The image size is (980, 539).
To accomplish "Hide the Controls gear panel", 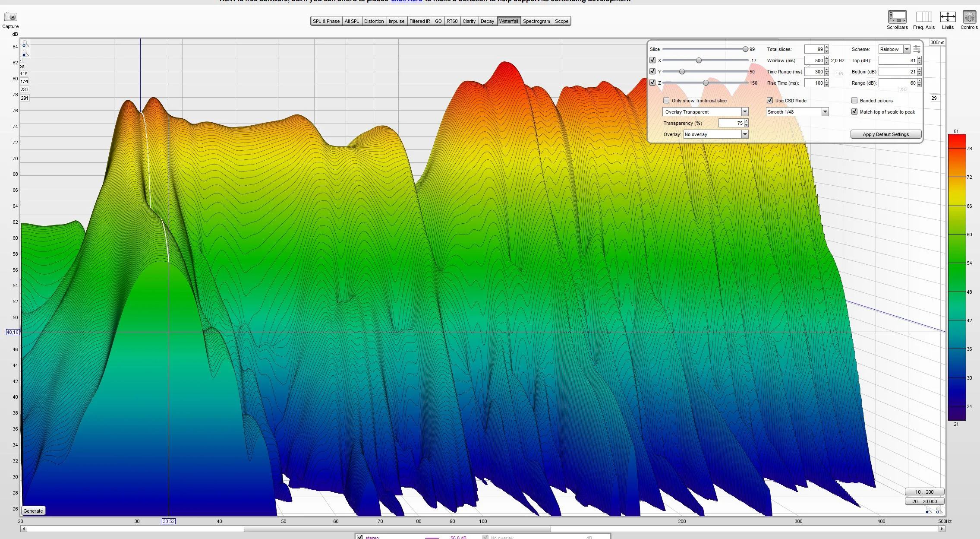I will [969, 17].
